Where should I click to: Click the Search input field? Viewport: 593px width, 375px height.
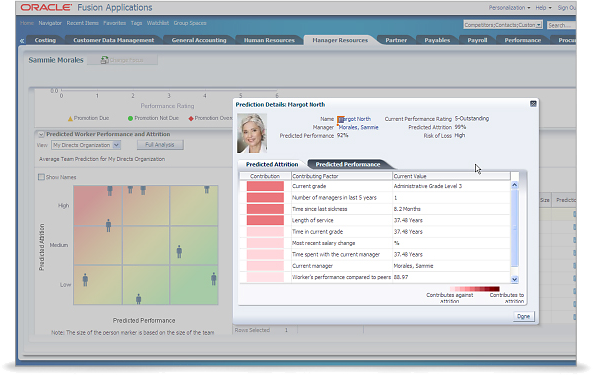(x=561, y=25)
